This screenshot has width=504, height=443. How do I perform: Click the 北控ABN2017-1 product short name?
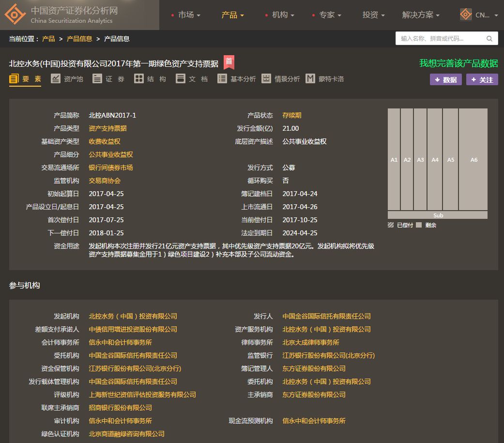point(112,115)
